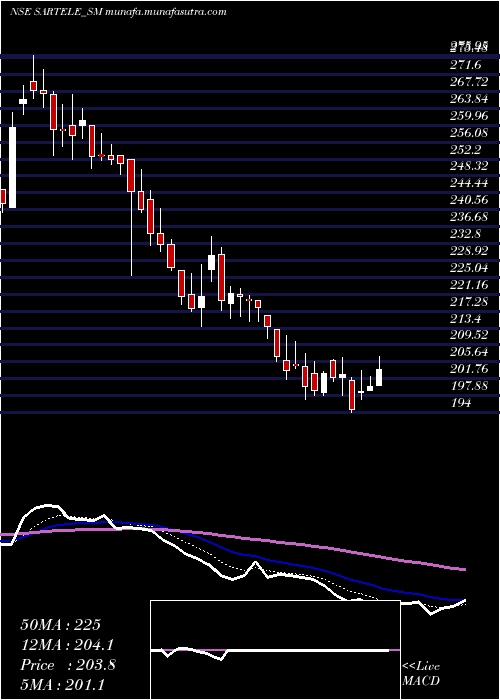The height and width of the screenshot is (700, 500).
Task: Click the 197.88 price axis label
Action: click(x=469, y=386)
